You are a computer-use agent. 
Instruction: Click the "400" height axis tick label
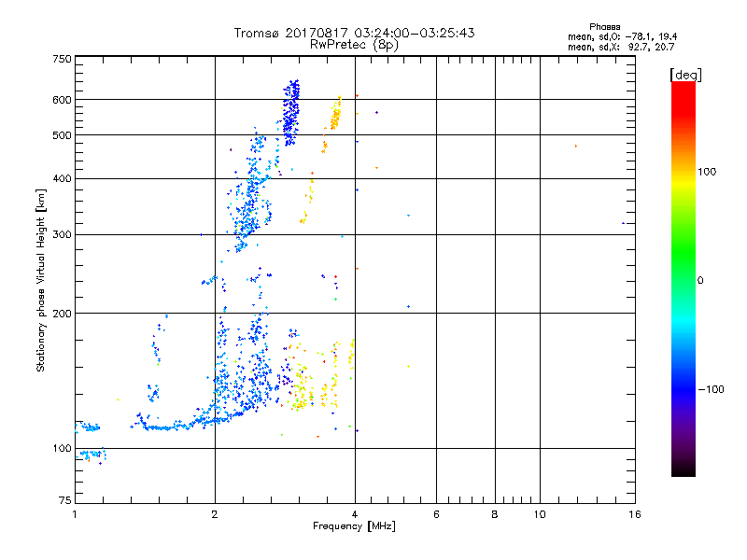point(62,179)
